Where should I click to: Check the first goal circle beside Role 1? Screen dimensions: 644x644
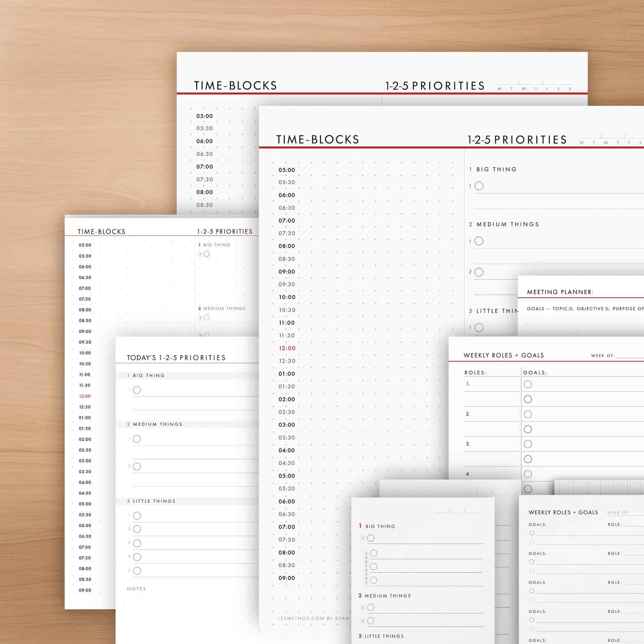pyautogui.click(x=528, y=384)
